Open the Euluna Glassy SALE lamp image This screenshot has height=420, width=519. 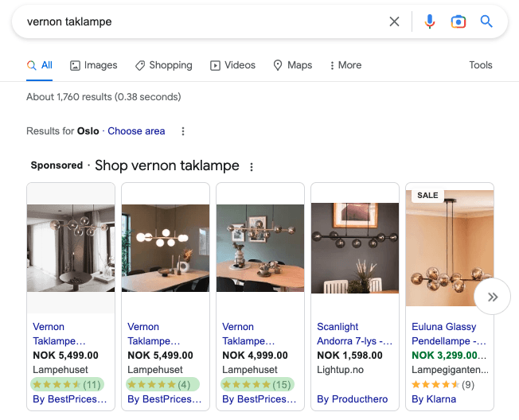pyautogui.click(x=450, y=248)
